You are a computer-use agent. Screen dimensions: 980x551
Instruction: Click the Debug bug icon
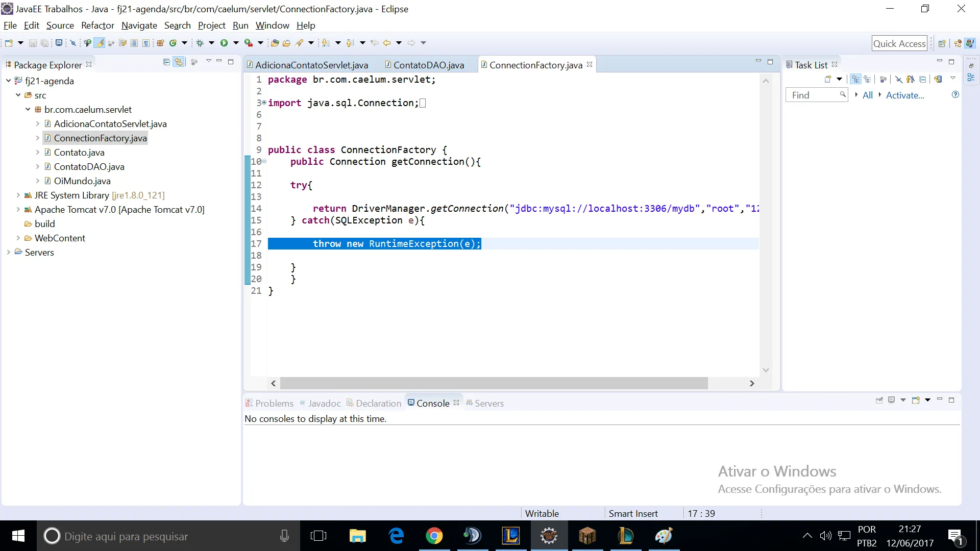pyautogui.click(x=200, y=43)
